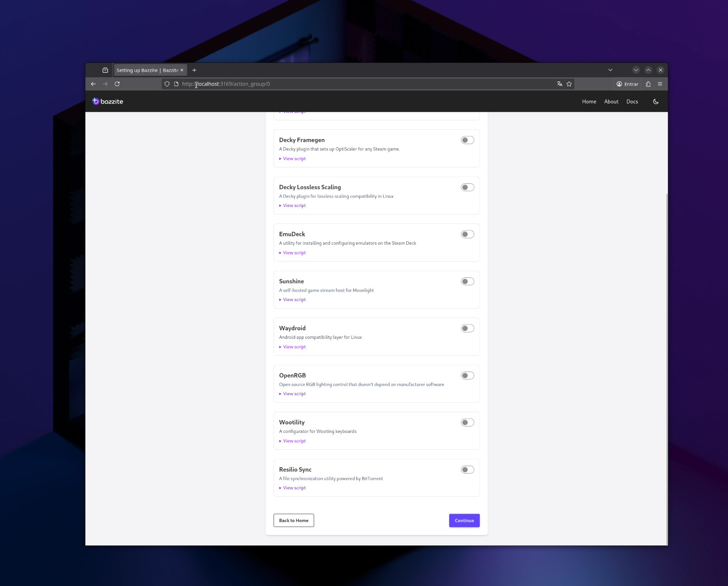This screenshot has width=728, height=586.
Task: Enable the EmuDeck toggle
Action: coord(466,234)
